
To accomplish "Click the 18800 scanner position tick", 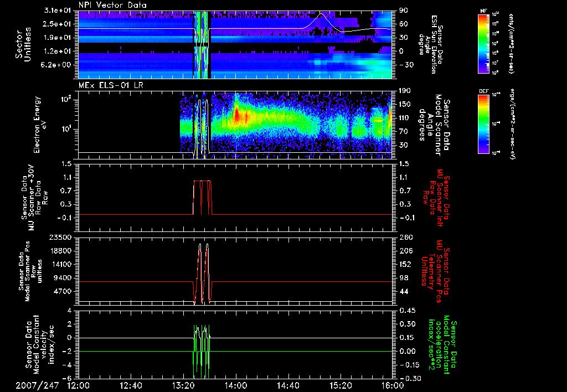I will click(x=60, y=251).
